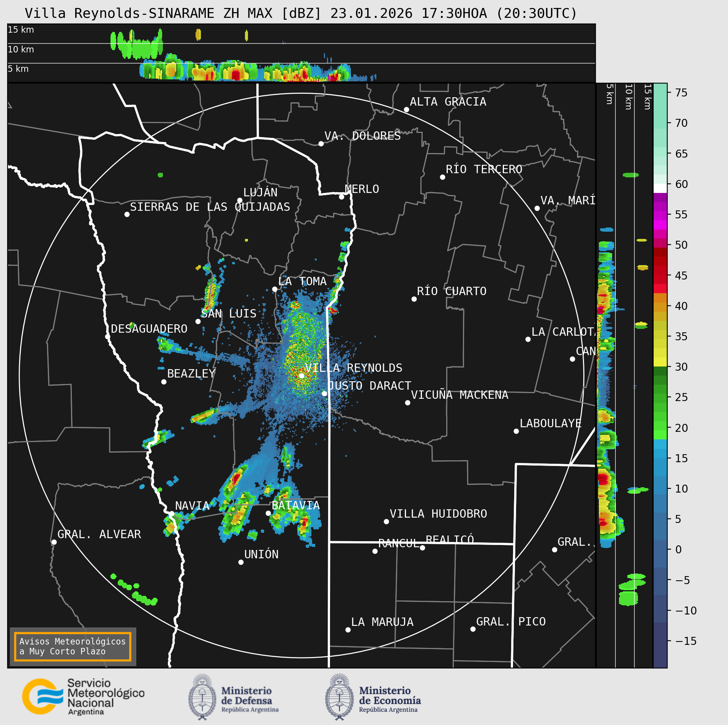The image size is (728, 725).
Task: Click the Ministerio de Economía coat of arms
Action: [x=340, y=697]
